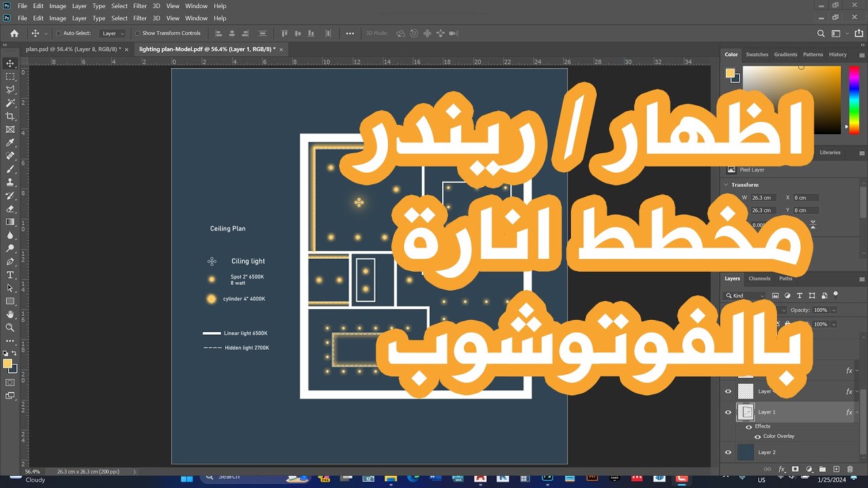Select the Pen tool
Image resolution: width=868 pixels, height=488 pixels.
tap(10, 262)
